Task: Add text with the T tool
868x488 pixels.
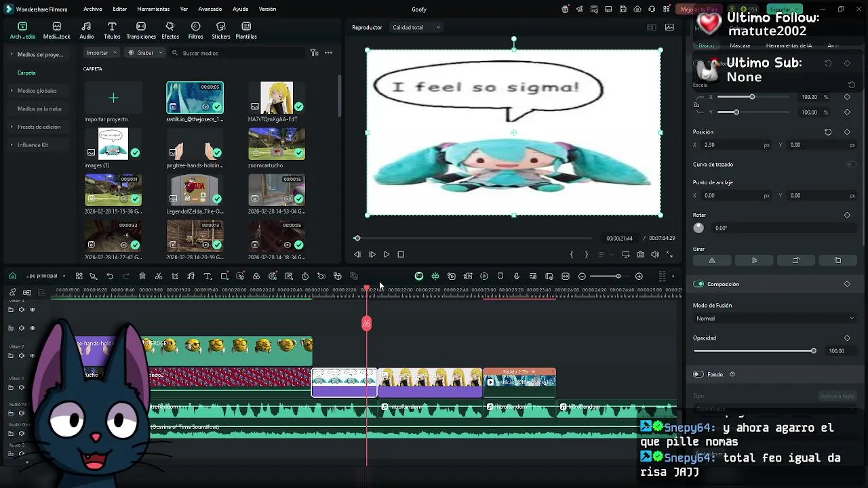Action: pyautogui.click(x=208, y=277)
